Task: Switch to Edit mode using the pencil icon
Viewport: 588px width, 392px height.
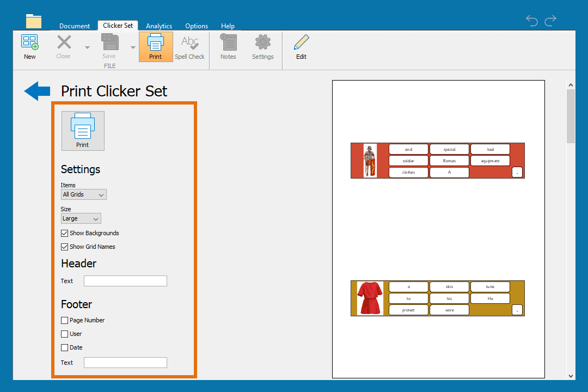Action: [x=301, y=46]
